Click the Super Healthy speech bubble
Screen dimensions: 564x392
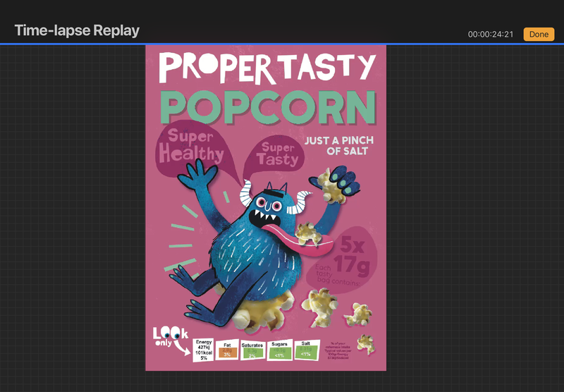click(190, 146)
